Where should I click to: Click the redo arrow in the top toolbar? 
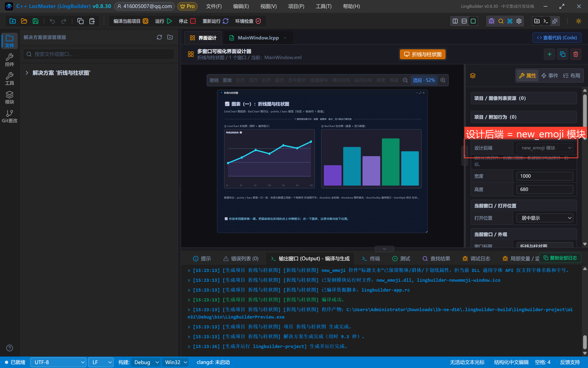coord(64,21)
